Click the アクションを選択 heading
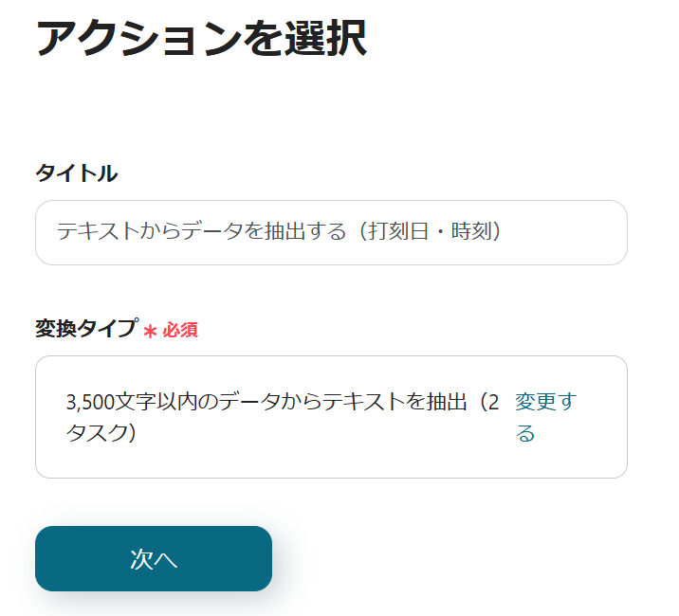679x616 pixels. click(201, 40)
